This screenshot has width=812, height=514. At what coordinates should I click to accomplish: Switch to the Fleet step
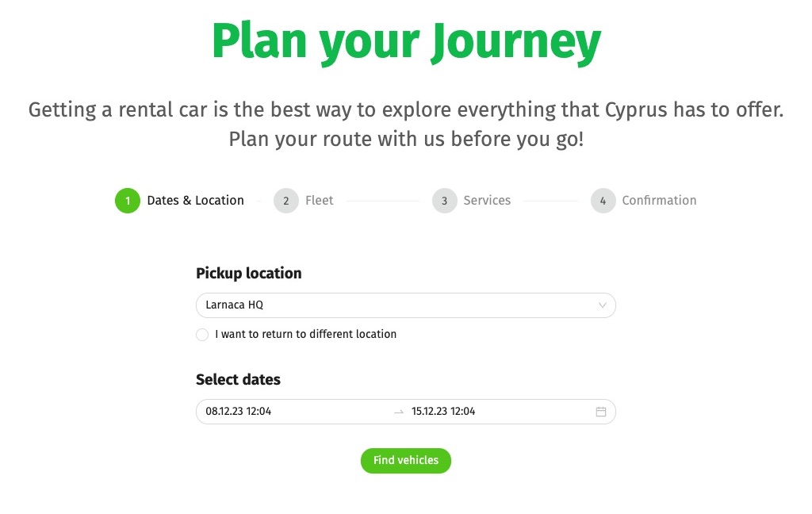(x=320, y=201)
